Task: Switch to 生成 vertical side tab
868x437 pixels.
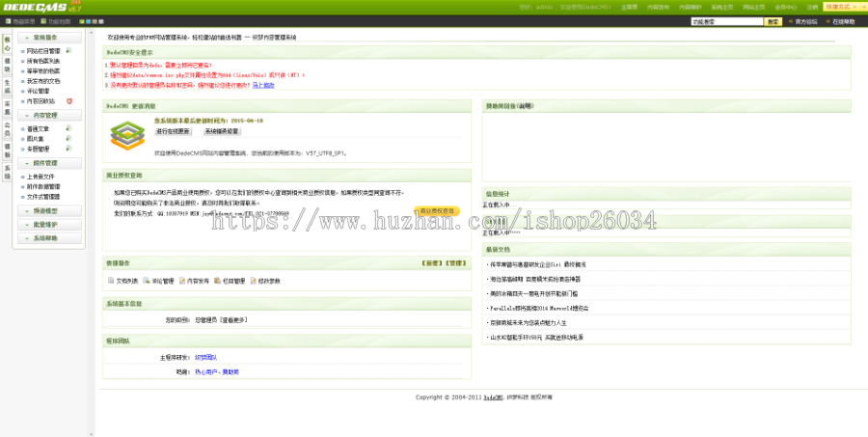Action: pos(7,87)
